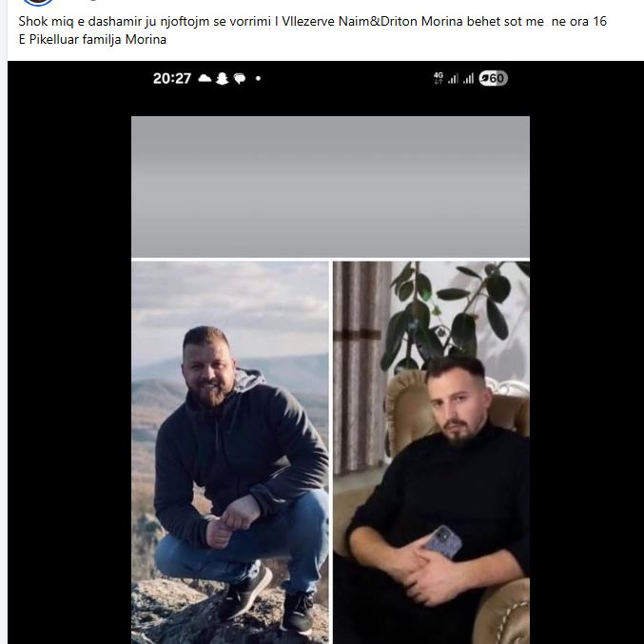Click the small dot notification indicator
644x644 pixels.
point(258,78)
